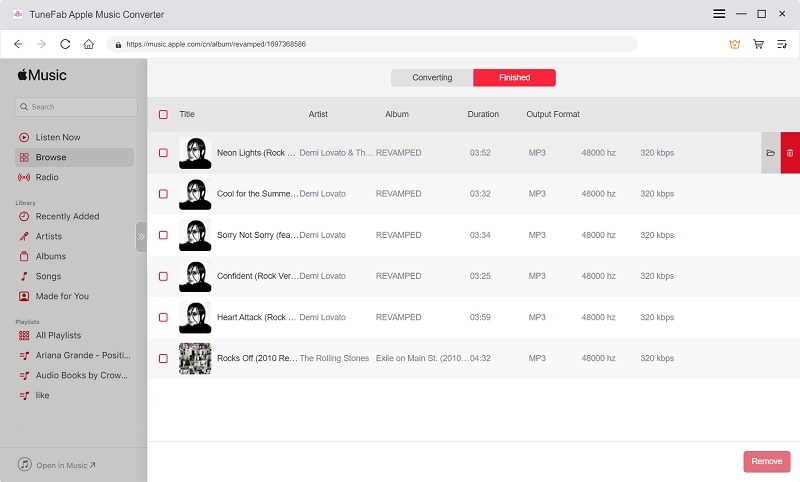The image size is (800, 482).
Task: Open the output folder for Neon Lights
Action: pyautogui.click(x=770, y=153)
